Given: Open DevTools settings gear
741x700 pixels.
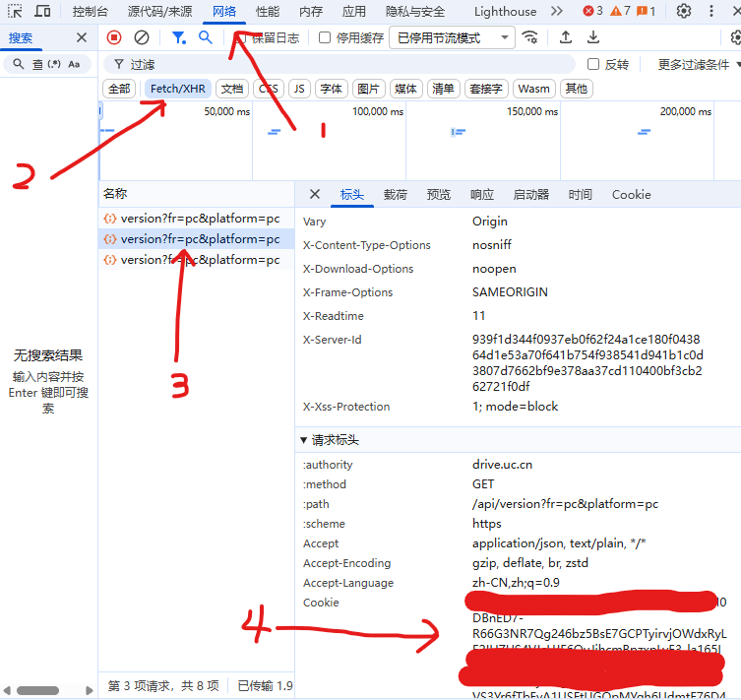Looking at the screenshot, I should pos(683,11).
